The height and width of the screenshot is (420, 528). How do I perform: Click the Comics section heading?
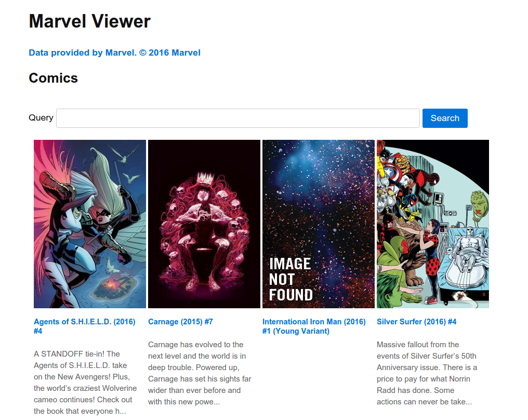pyautogui.click(x=53, y=78)
